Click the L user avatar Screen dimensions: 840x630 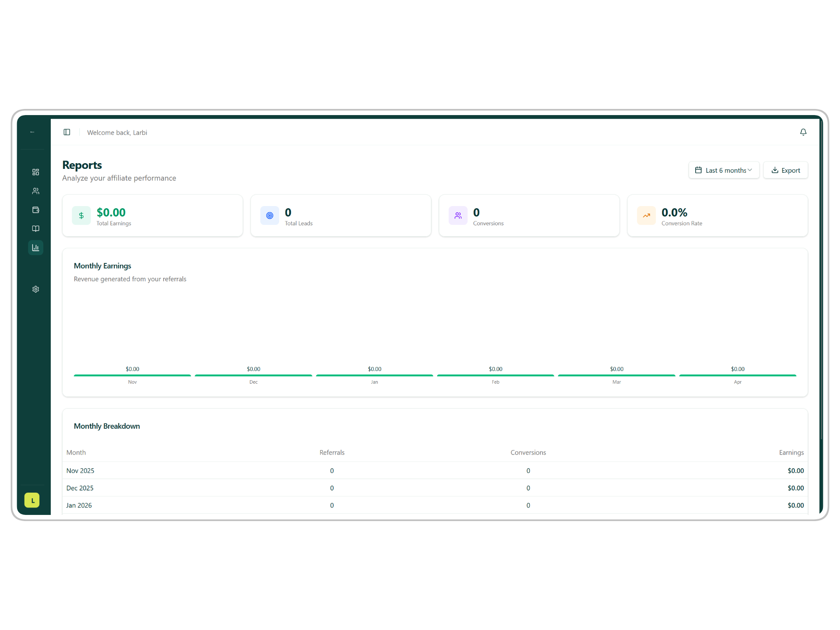(32, 500)
